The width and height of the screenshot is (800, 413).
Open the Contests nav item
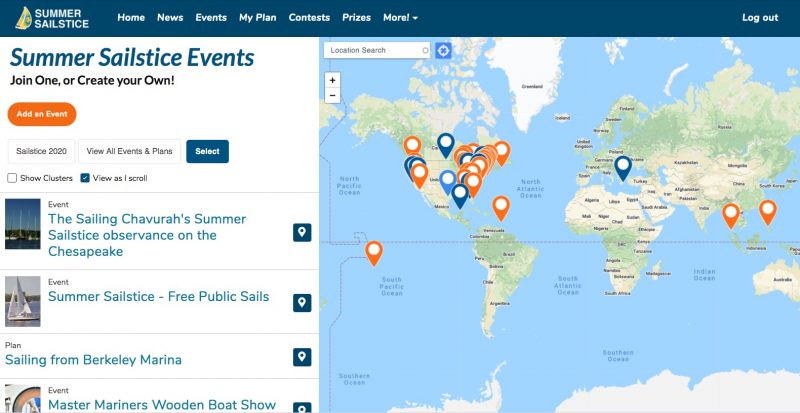click(x=309, y=17)
